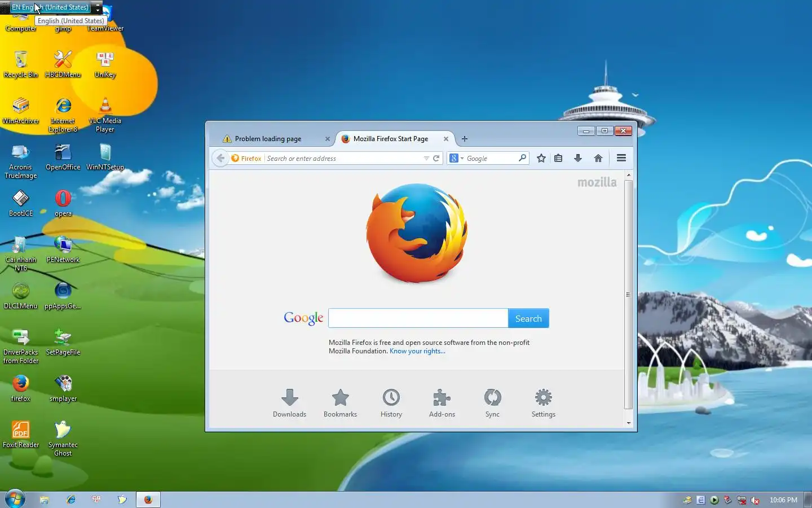The image size is (812, 508).
Task: Select the PENetwork desktop icon
Action: (63, 249)
